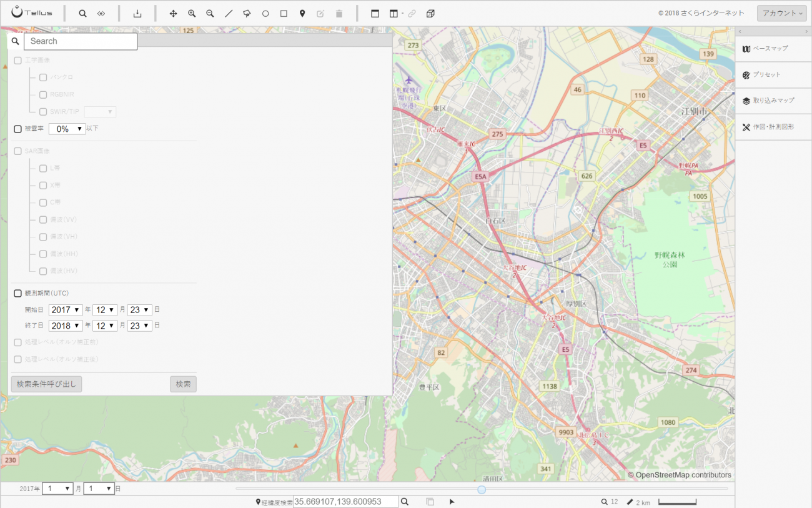Image resolution: width=812 pixels, height=508 pixels.
Task: Check the パンクロ option
Action: pos(43,77)
